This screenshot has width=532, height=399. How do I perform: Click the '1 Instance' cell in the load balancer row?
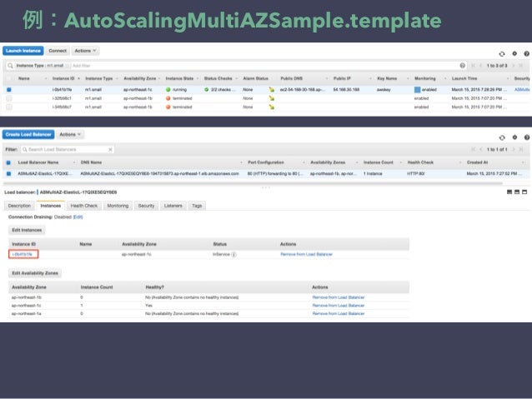(373, 173)
